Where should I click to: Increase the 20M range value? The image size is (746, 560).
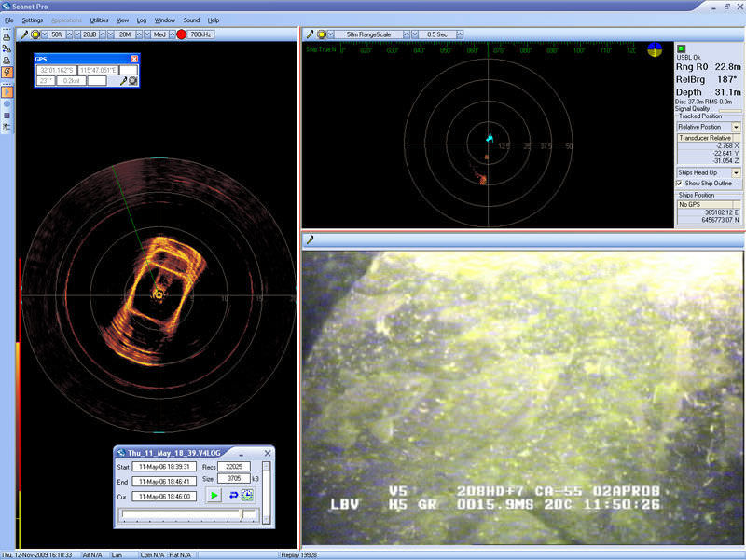click(139, 34)
